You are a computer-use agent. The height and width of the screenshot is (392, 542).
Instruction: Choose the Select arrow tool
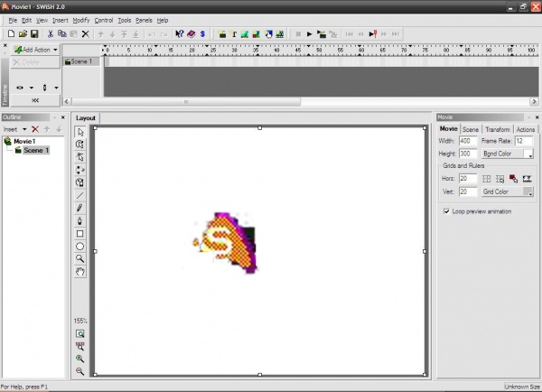(x=79, y=132)
